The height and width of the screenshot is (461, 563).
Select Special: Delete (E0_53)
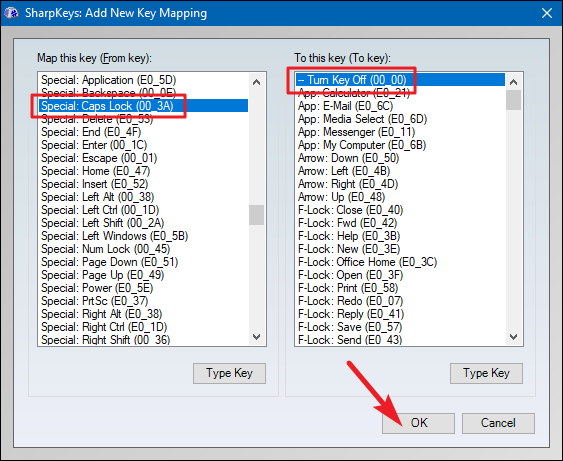pos(143,118)
